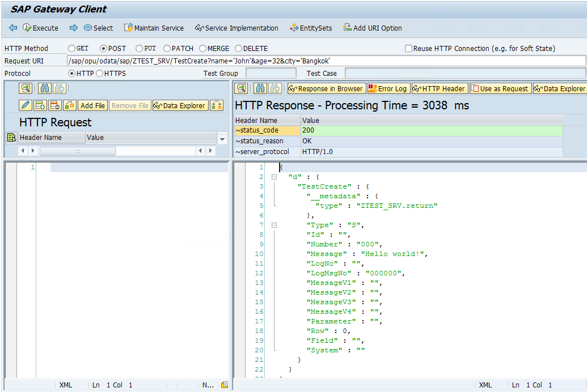Collapse the TestCreate metadata block at line 7

[274, 225]
